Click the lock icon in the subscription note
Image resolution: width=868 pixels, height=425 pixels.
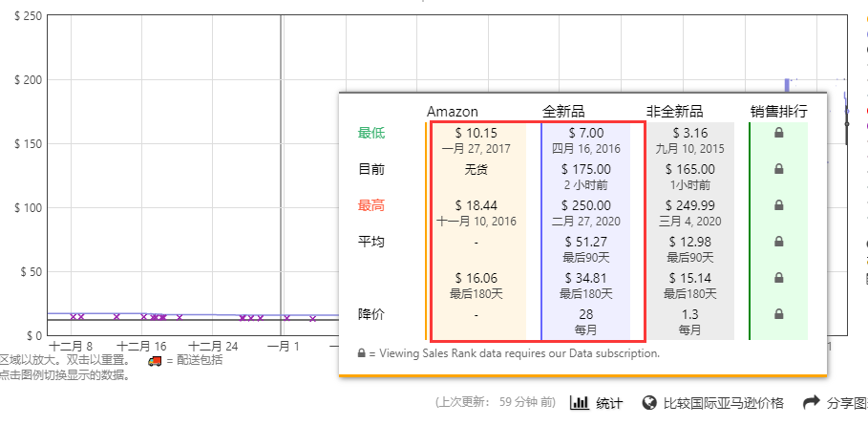pos(362,353)
